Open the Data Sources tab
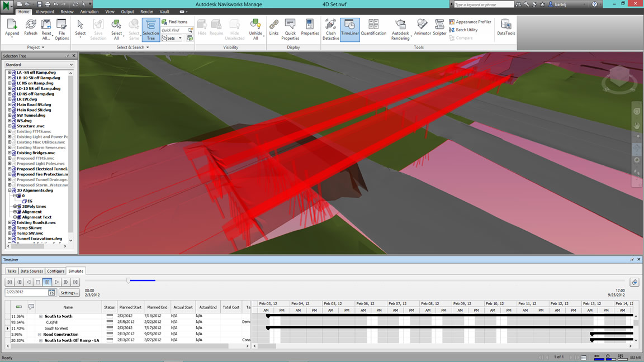This screenshot has height=362, width=644. point(32,271)
